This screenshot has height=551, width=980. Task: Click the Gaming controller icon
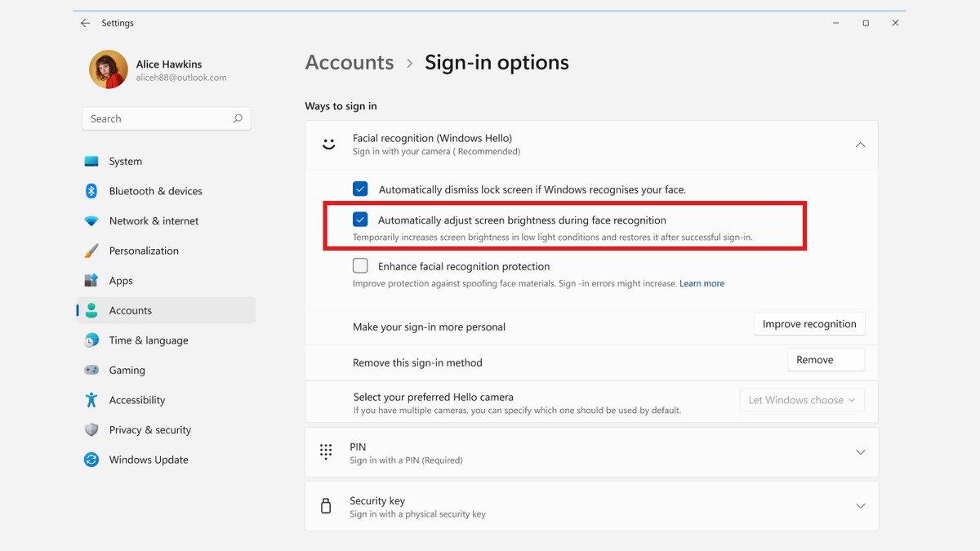pyautogui.click(x=91, y=370)
